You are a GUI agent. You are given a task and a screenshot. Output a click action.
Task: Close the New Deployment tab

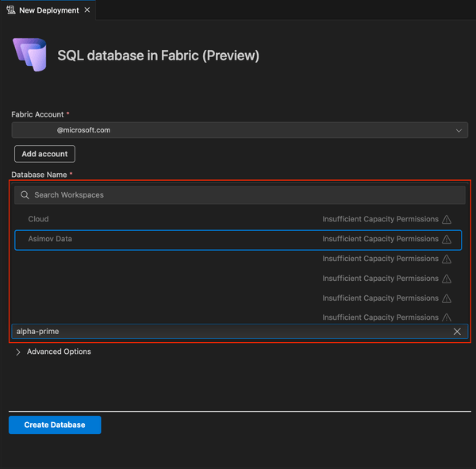pos(86,10)
